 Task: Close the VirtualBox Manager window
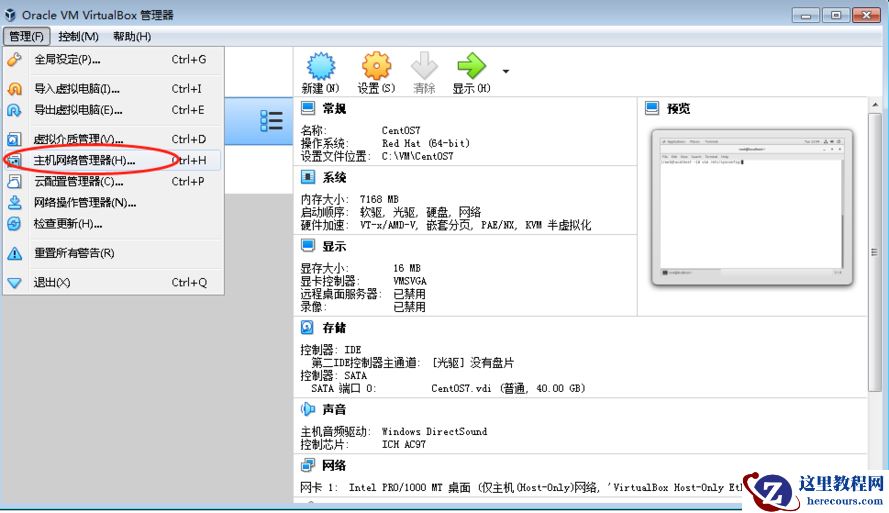coord(866,15)
